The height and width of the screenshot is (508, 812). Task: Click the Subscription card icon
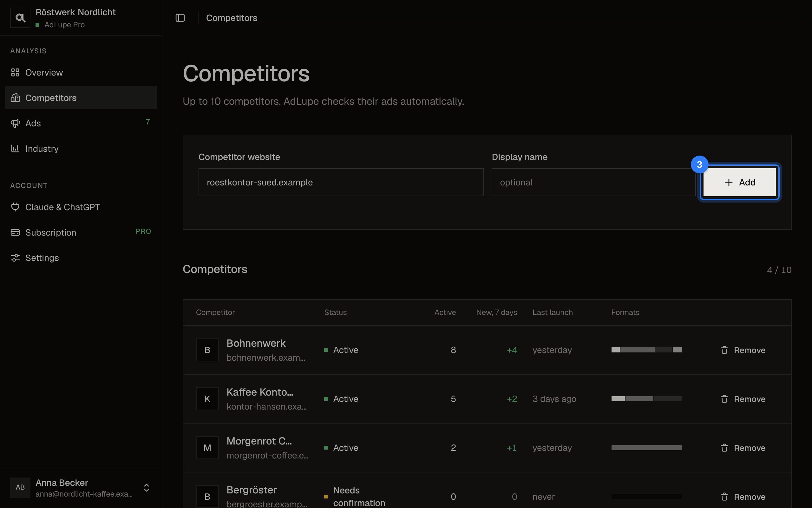point(15,232)
